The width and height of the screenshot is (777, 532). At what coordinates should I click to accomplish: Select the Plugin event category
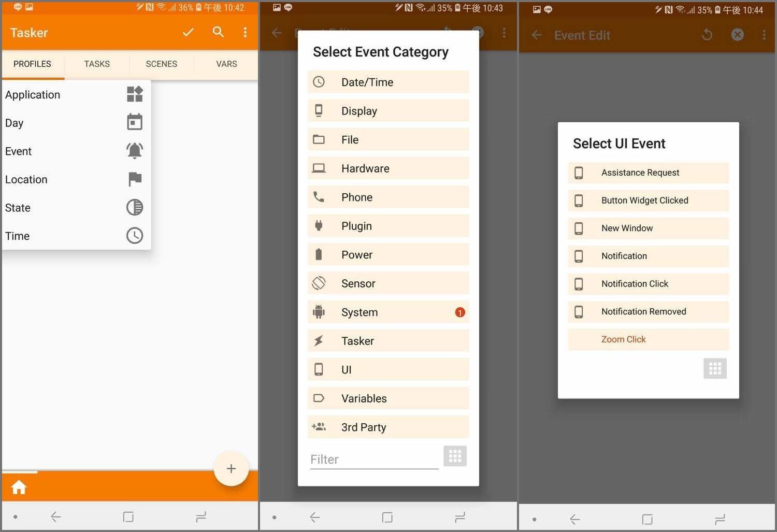click(388, 226)
